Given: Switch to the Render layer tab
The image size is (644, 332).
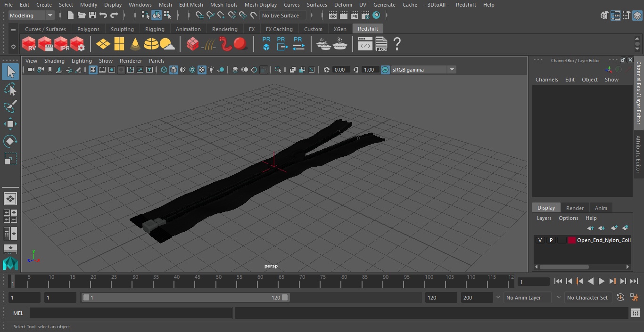Looking at the screenshot, I should click(575, 208).
